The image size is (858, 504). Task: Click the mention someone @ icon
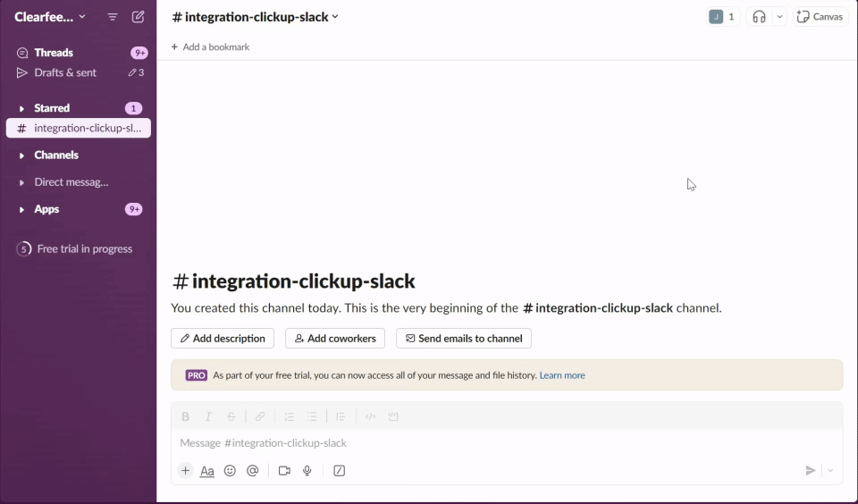[253, 471]
